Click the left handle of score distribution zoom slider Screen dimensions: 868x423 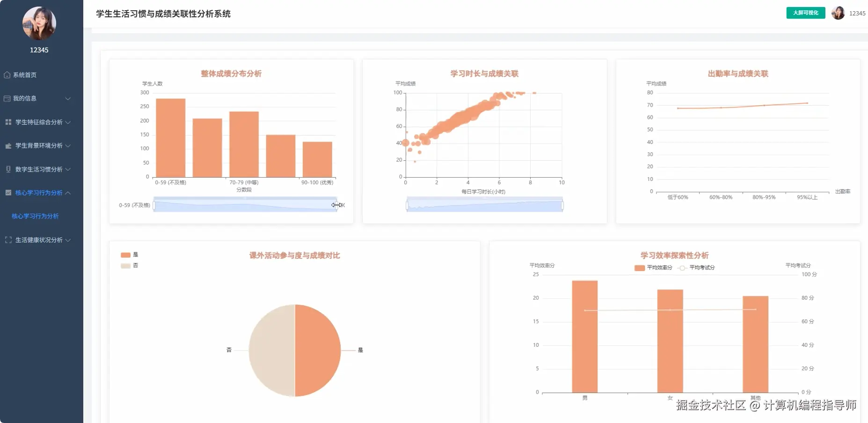[154, 205]
